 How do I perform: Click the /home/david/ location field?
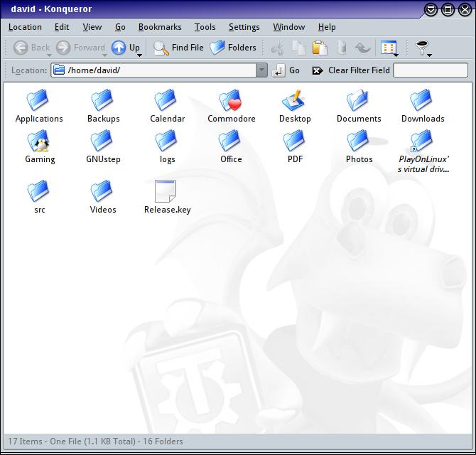coord(153,70)
